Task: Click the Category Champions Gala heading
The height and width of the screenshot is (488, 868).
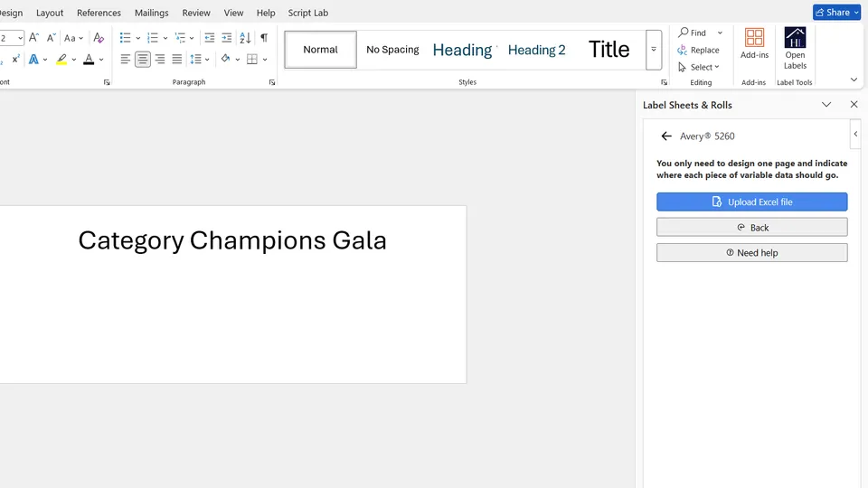Action: click(232, 240)
